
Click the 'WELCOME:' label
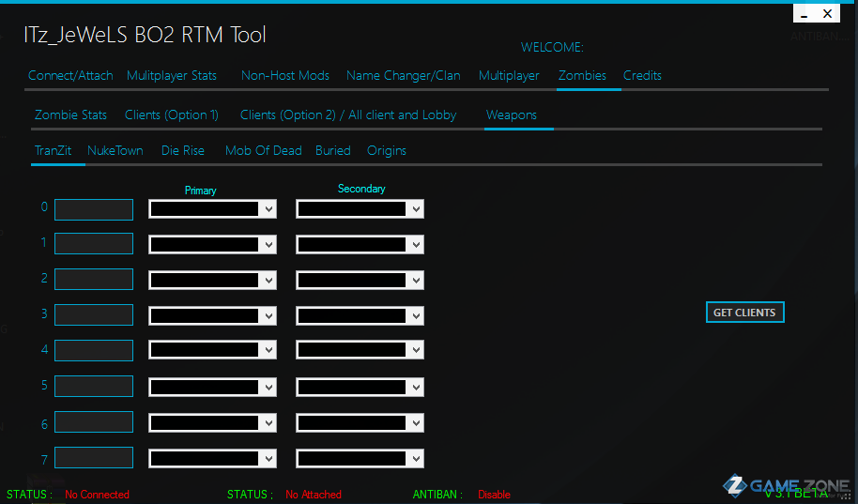(x=552, y=48)
